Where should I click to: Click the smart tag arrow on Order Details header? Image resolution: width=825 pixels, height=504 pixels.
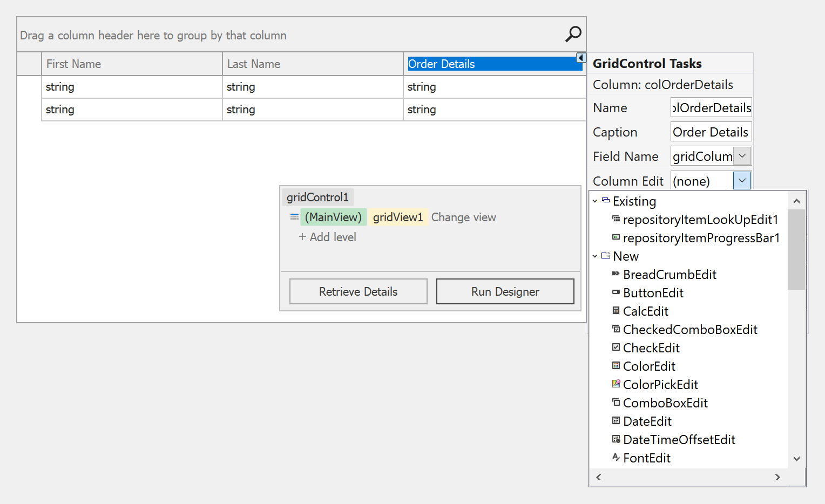click(580, 58)
